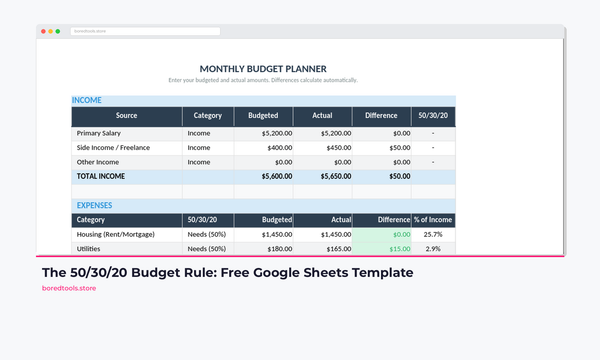Select the MONTHLY BUDGET PLANNER heading
This screenshot has height=360, width=600.
[x=263, y=69]
